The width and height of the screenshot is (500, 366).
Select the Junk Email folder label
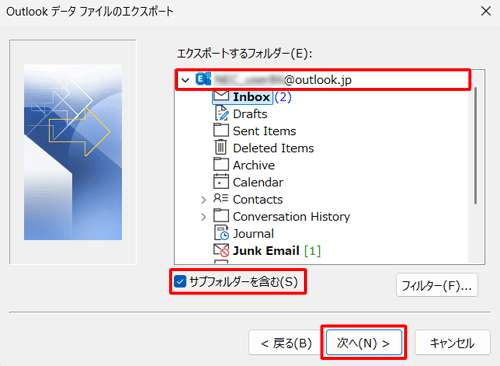(x=266, y=251)
